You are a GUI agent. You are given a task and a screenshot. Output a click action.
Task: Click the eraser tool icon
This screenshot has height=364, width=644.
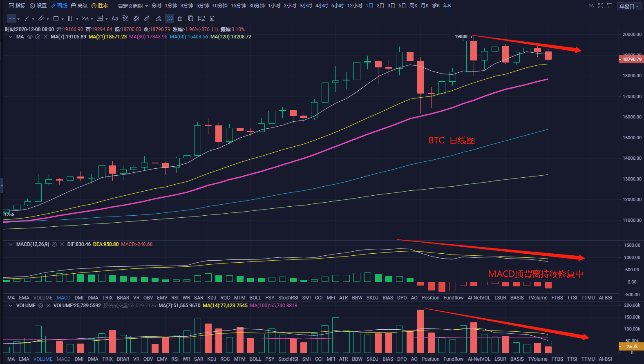coord(159,18)
